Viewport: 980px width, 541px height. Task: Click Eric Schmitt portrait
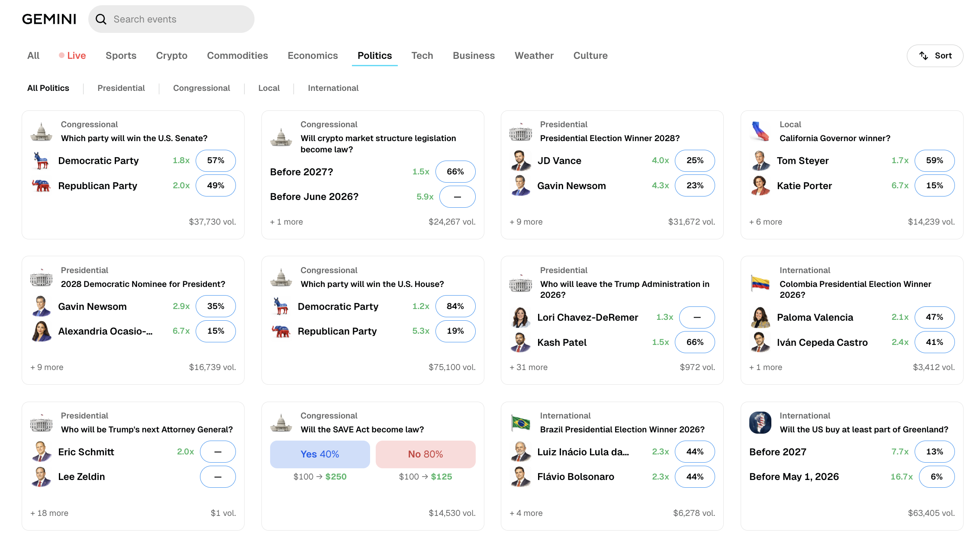41,451
